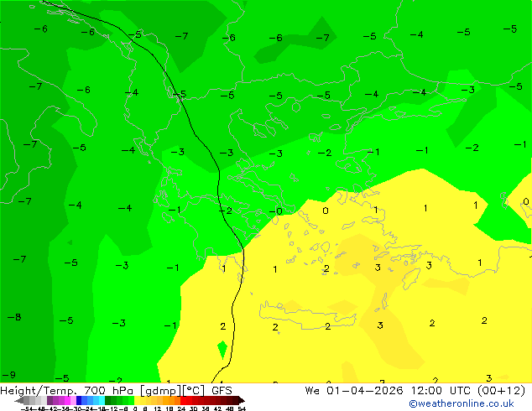This screenshot has height=411, width=532.
Task: Click the GFS model label
Action: coord(222,391)
